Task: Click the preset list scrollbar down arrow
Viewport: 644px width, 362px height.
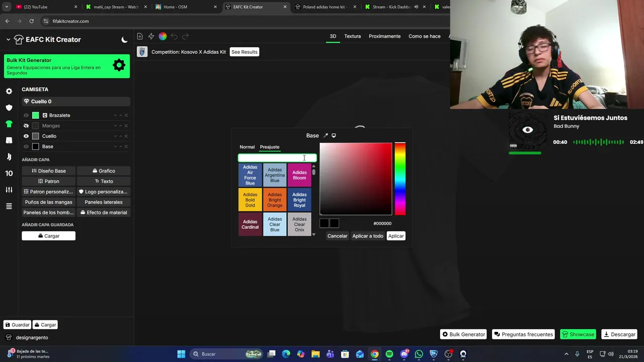Action: click(x=313, y=234)
